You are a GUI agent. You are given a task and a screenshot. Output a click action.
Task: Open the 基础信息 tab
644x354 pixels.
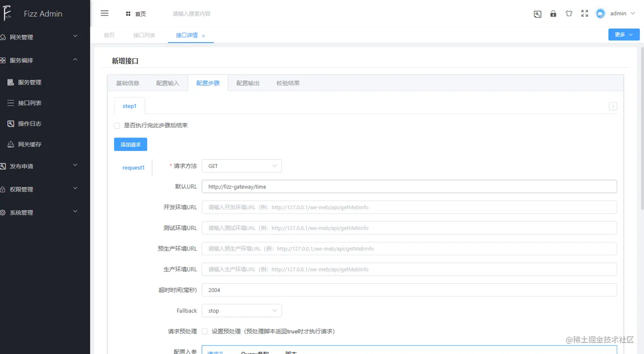coord(128,83)
